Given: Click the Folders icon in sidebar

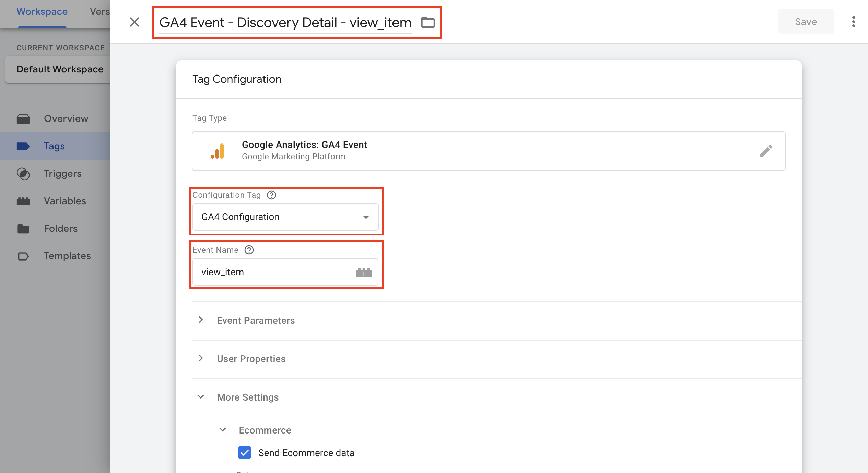Looking at the screenshot, I should pyautogui.click(x=23, y=229).
